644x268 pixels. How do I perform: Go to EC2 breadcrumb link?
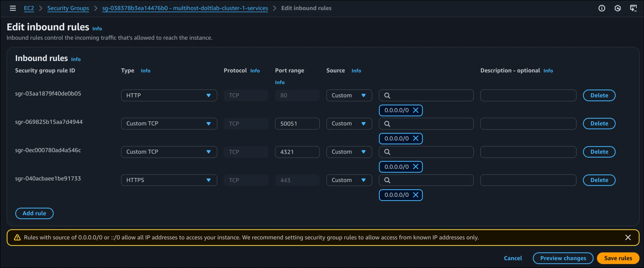(x=29, y=8)
